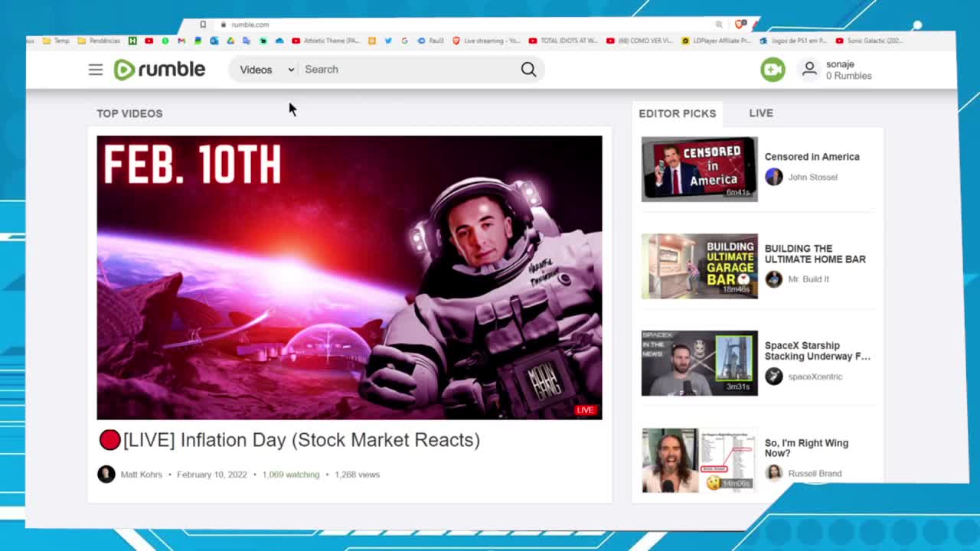Click the magnifying glass search icon
This screenshot has height=551, width=980.
pos(528,70)
